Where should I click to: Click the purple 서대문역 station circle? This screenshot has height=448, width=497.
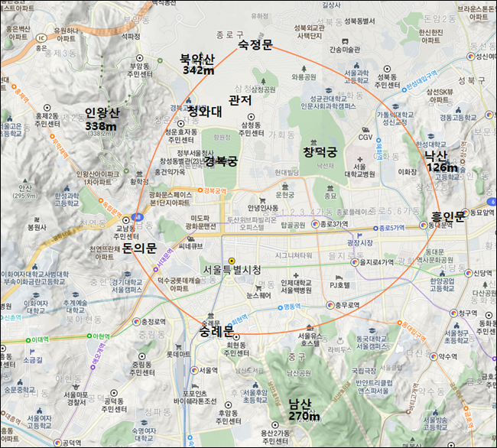tap(155, 270)
